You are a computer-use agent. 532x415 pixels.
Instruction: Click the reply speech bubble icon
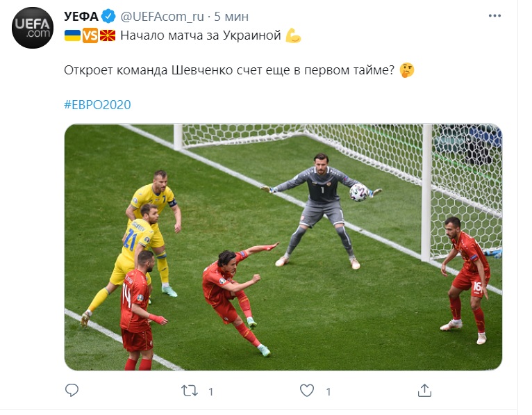coord(72,390)
